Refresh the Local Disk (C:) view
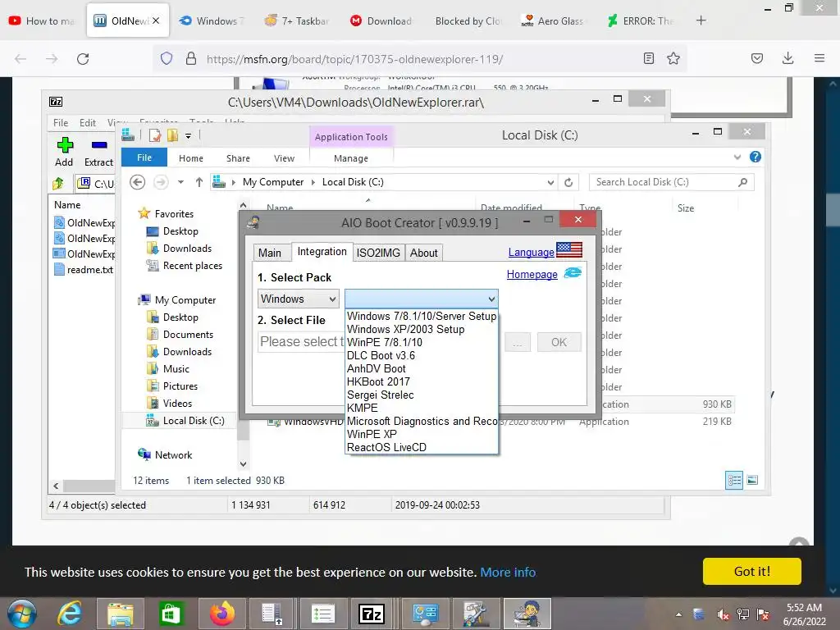Screen dimensions: 840x630 pyautogui.click(x=568, y=182)
